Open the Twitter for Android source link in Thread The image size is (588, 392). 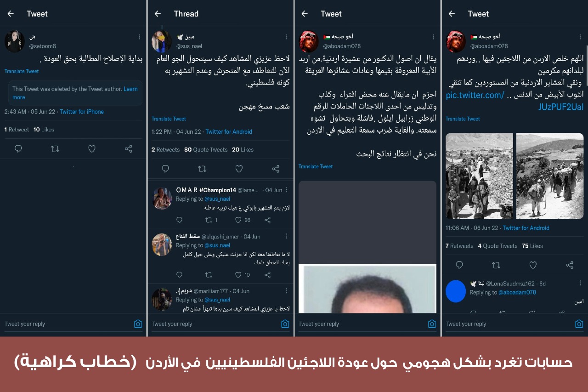pos(229,132)
